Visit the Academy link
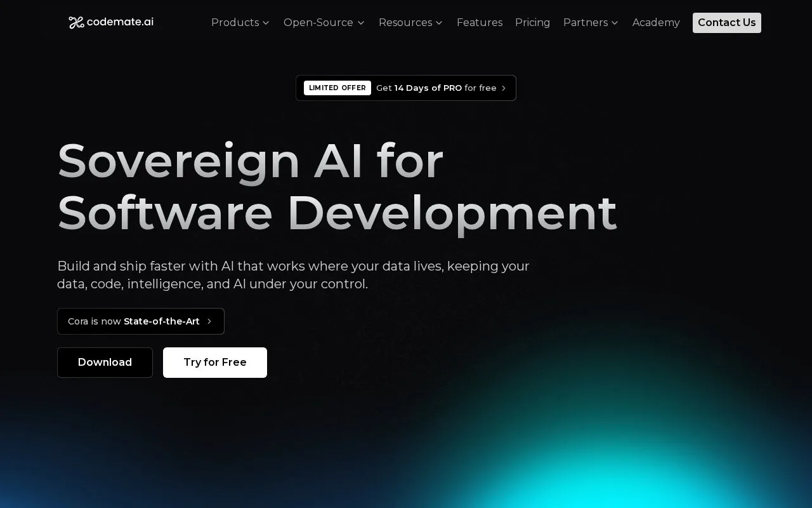812x508 pixels. tap(656, 23)
